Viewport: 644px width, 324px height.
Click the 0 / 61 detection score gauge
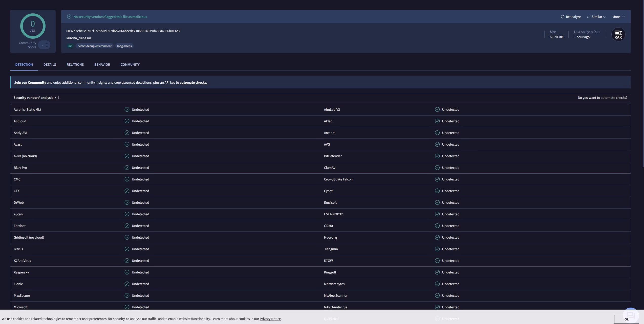point(33,26)
